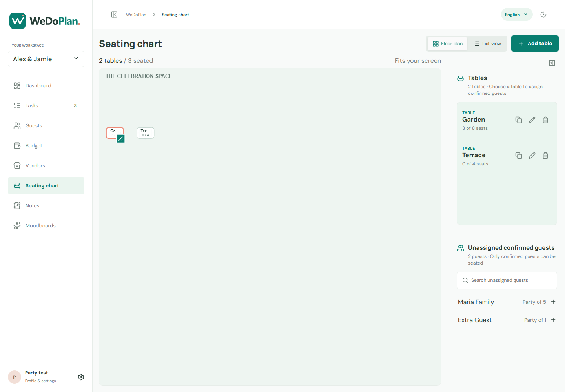Image resolution: width=565 pixels, height=392 pixels.
Task: Focus the Search unassigned guests field
Action: 507,280
